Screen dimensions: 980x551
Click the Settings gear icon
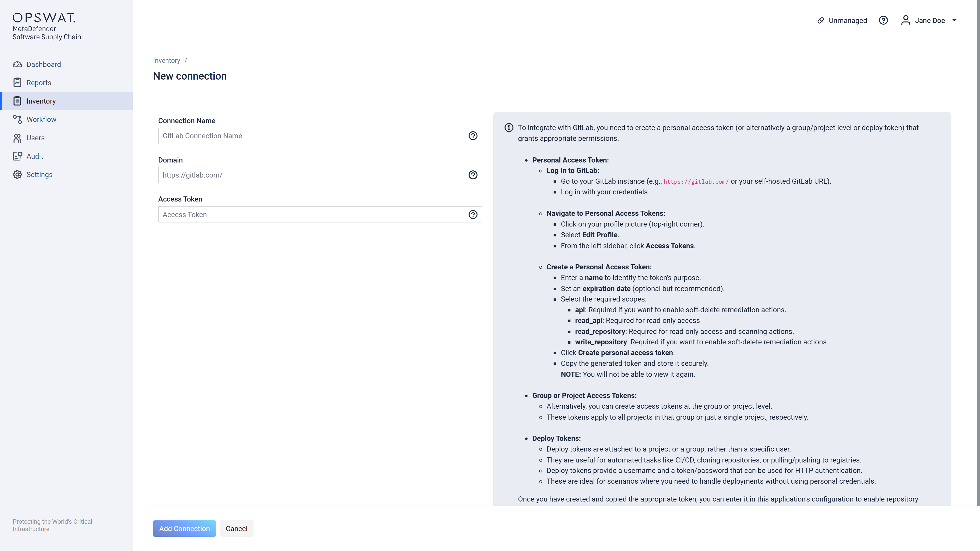click(17, 174)
